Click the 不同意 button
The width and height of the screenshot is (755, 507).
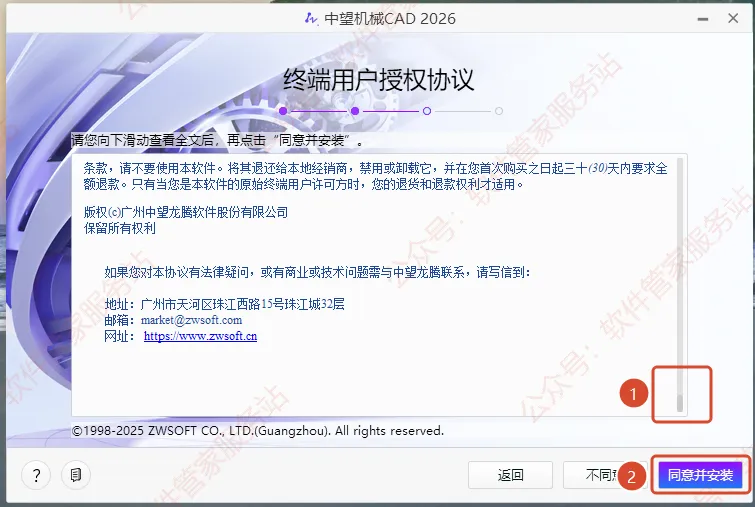pos(605,475)
